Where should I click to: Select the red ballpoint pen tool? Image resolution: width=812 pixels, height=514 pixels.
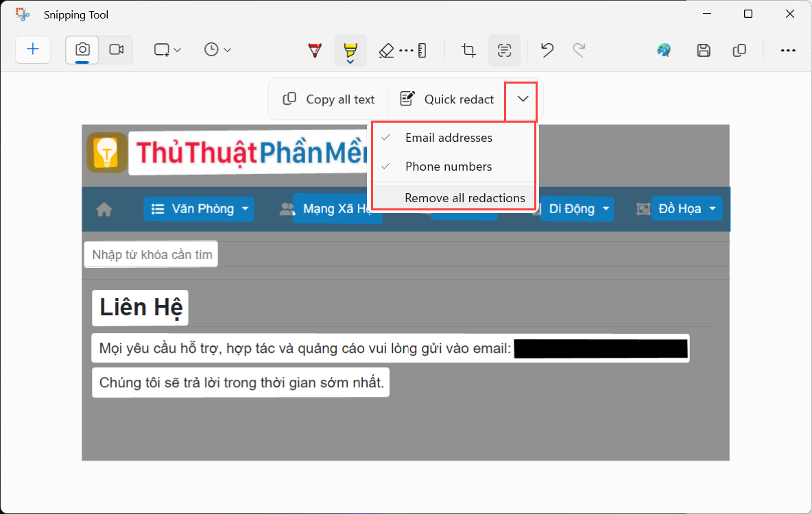pyautogui.click(x=315, y=50)
